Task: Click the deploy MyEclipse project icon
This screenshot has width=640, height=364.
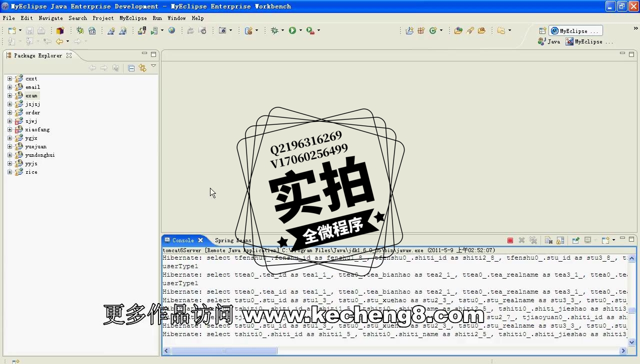Action: (x=142, y=30)
